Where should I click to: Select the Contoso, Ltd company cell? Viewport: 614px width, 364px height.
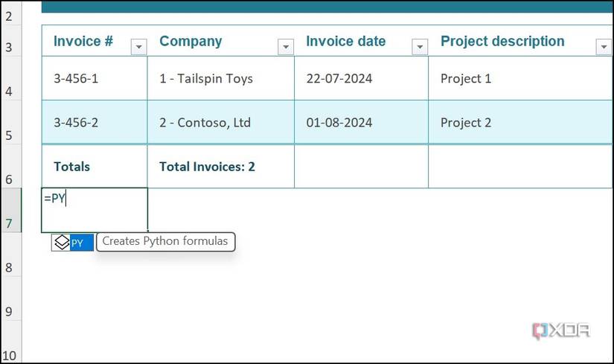pyautogui.click(x=220, y=122)
